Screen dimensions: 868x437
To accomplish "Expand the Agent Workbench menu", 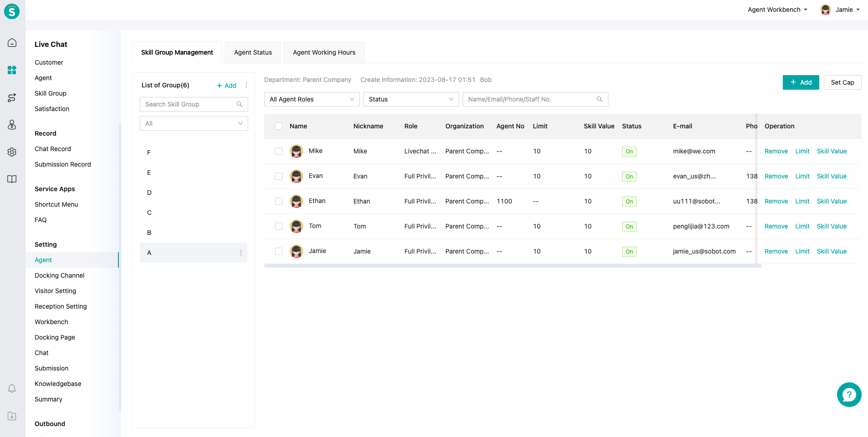I will [x=777, y=10].
